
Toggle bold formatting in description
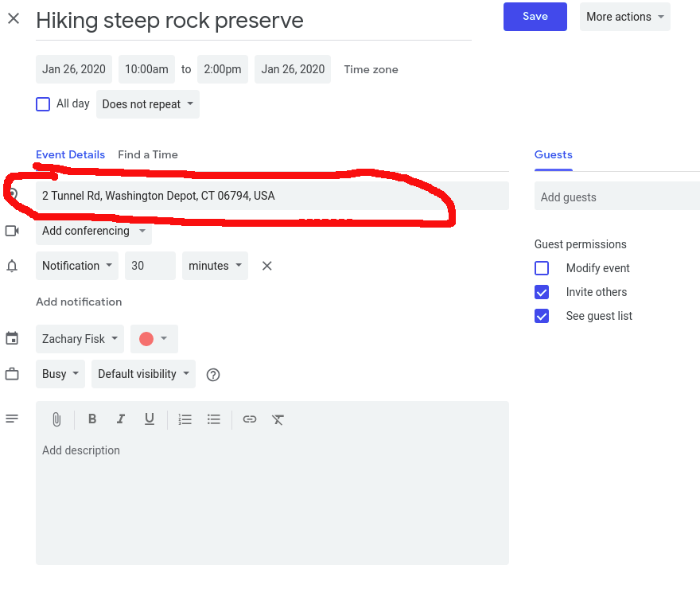[x=92, y=419]
